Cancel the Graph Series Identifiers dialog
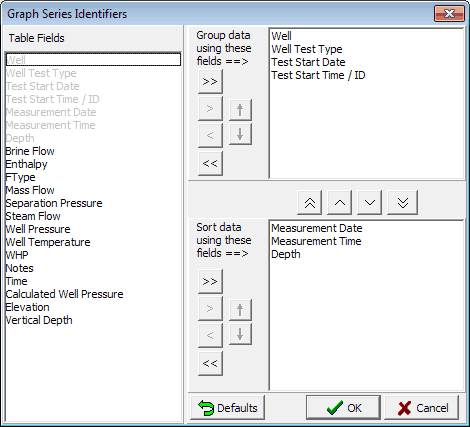This screenshot has height=427, width=470. pos(422,408)
